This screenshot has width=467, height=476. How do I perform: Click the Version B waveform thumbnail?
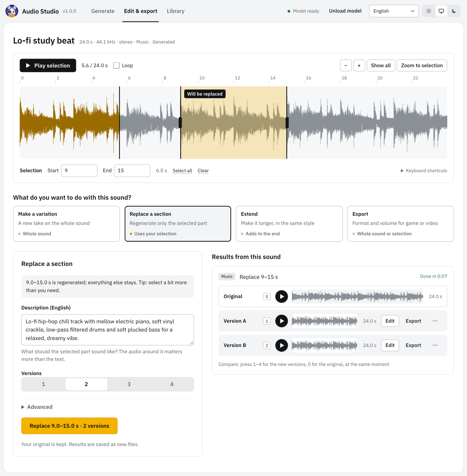(325, 345)
